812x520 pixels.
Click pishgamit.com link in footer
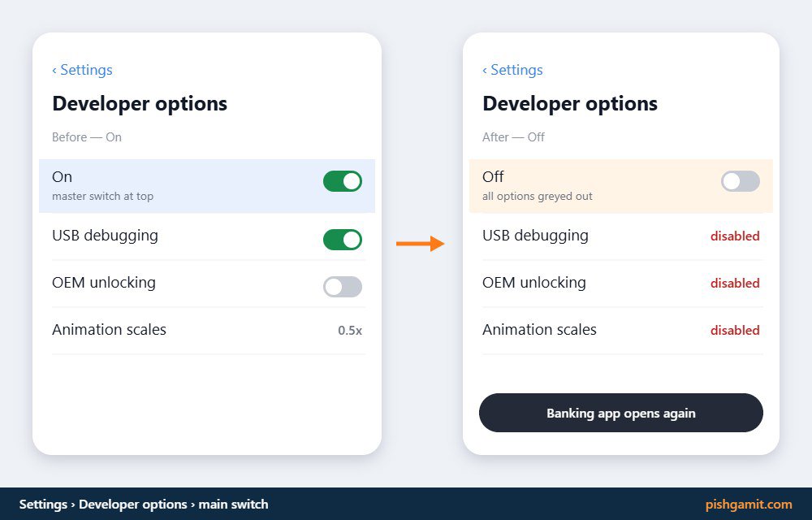point(749,504)
